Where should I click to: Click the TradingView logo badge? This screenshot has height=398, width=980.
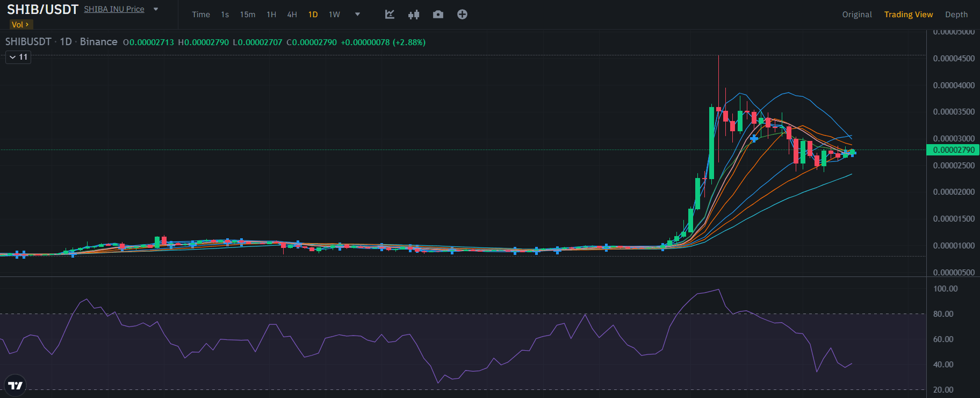15,385
